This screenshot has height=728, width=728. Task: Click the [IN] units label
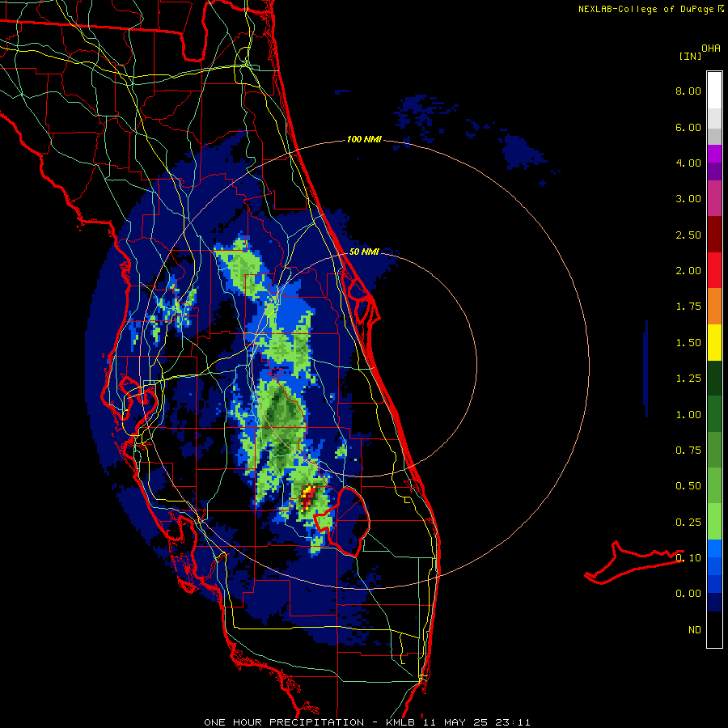click(x=690, y=56)
